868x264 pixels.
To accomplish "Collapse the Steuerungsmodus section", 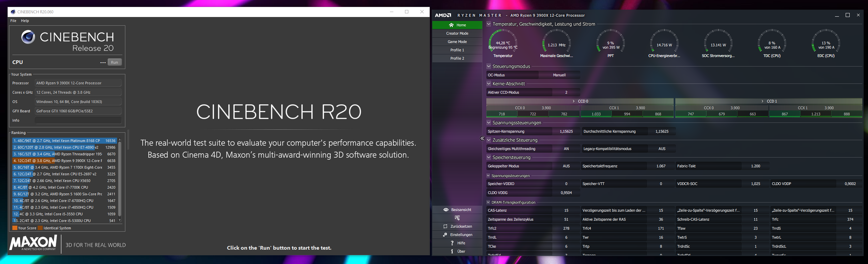I will pos(489,66).
